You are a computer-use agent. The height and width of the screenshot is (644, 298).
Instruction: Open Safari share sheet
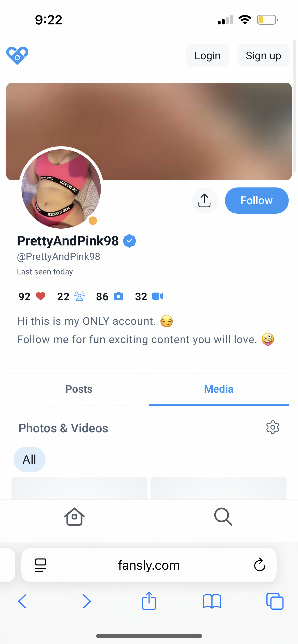pos(149,601)
